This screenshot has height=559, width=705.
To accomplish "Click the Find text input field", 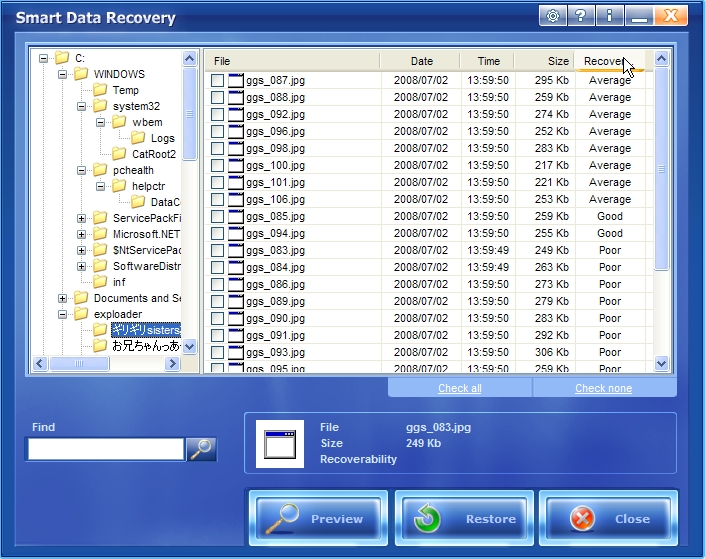I will [106, 449].
